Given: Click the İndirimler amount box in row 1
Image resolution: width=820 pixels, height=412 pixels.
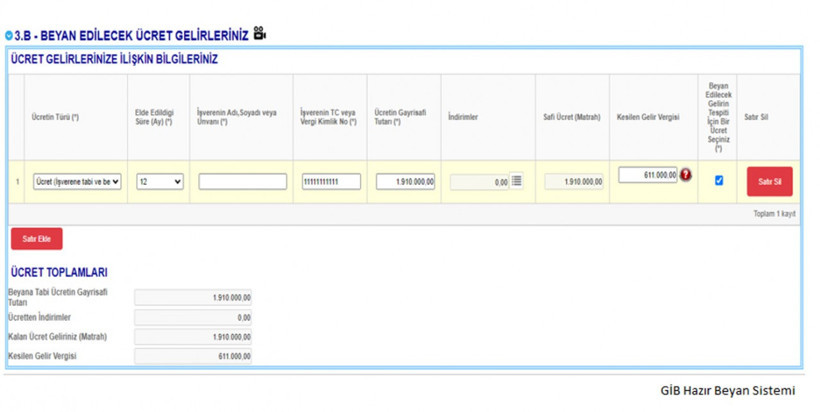Looking at the screenshot, I should pyautogui.click(x=480, y=182).
